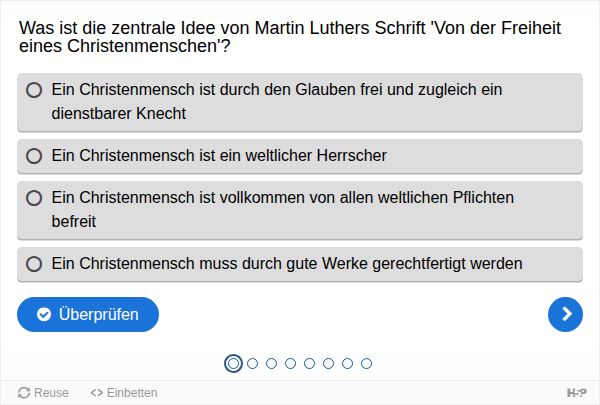
Task: Click the embed code brackets icon
Action: pyautogui.click(x=96, y=393)
